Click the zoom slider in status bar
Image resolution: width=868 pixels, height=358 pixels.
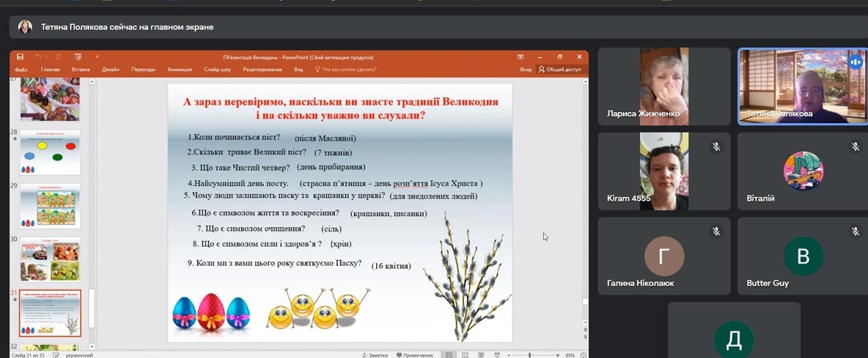pos(530,355)
